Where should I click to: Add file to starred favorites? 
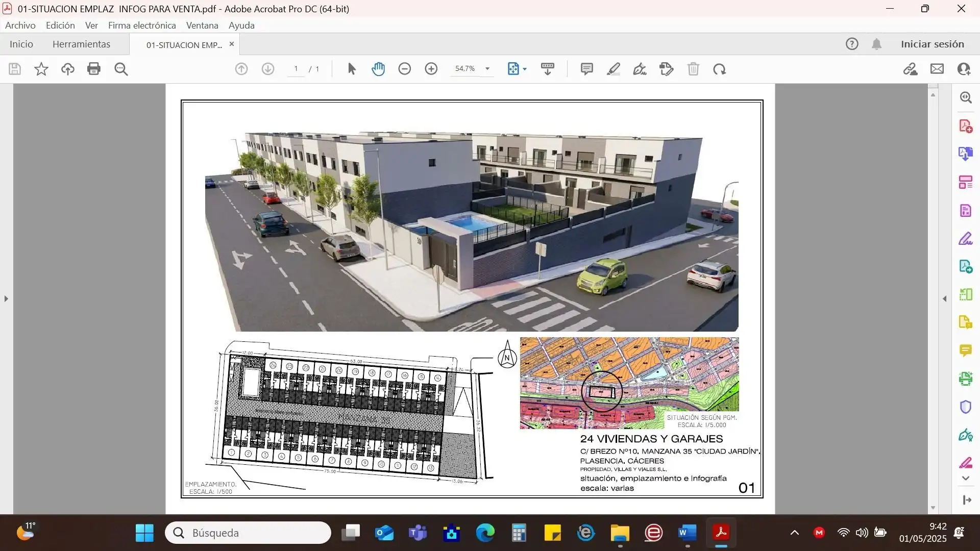point(41,69)
